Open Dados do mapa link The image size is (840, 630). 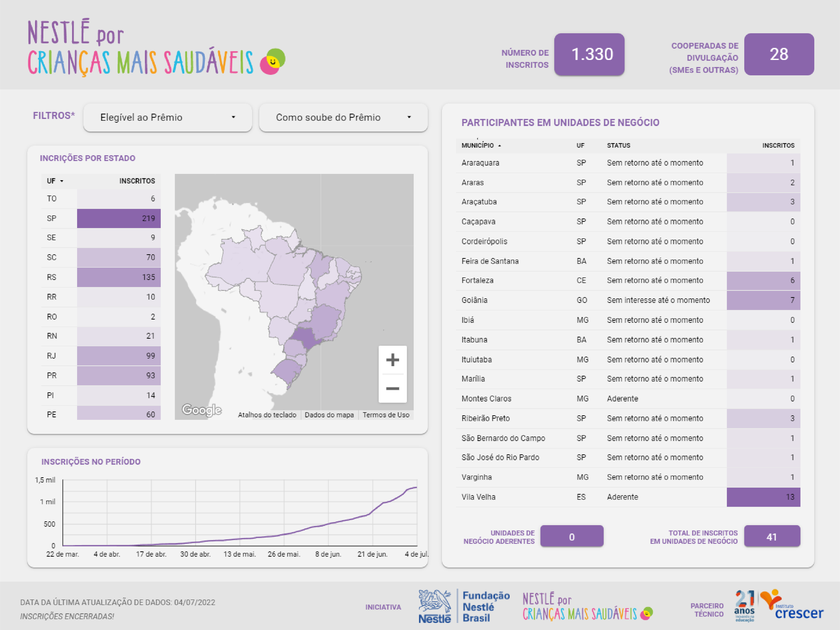point(329,415)
